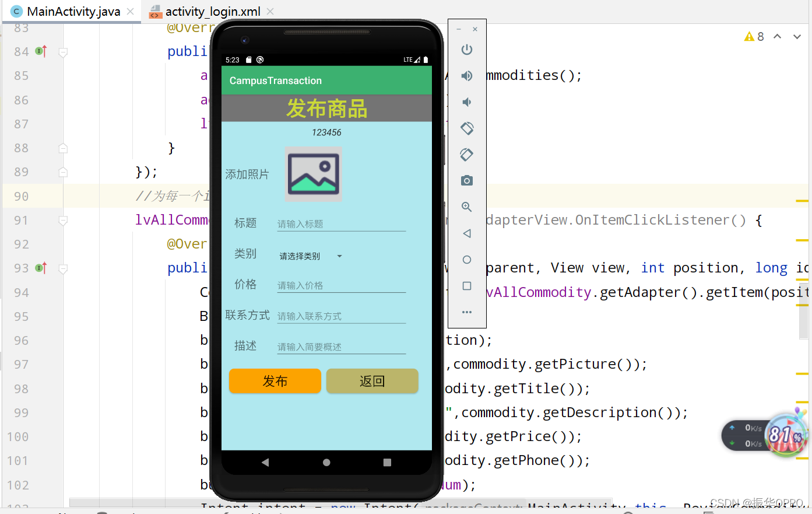
Task: Collapse code fold marker at line 91
Action: (x=63, y=221)
